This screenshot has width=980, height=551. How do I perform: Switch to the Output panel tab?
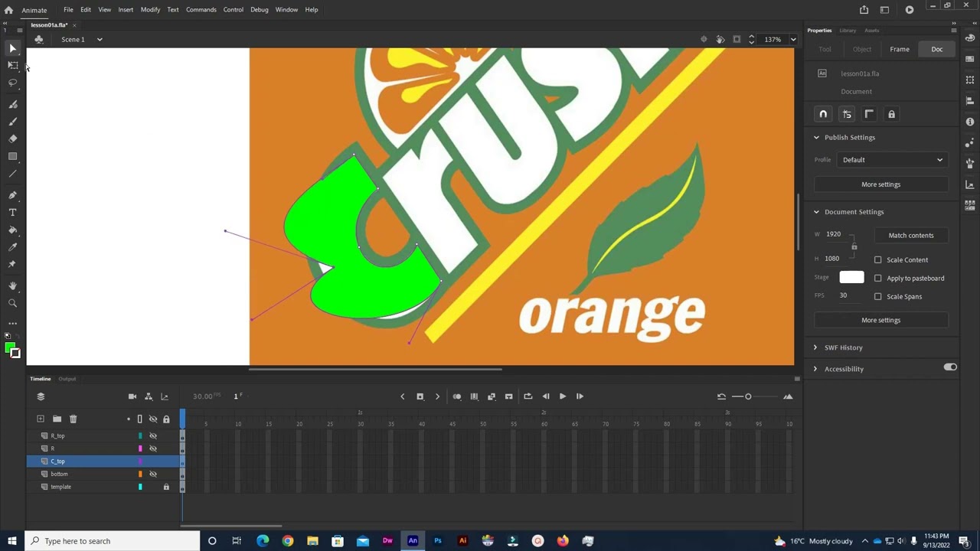[x=67, y=379]
